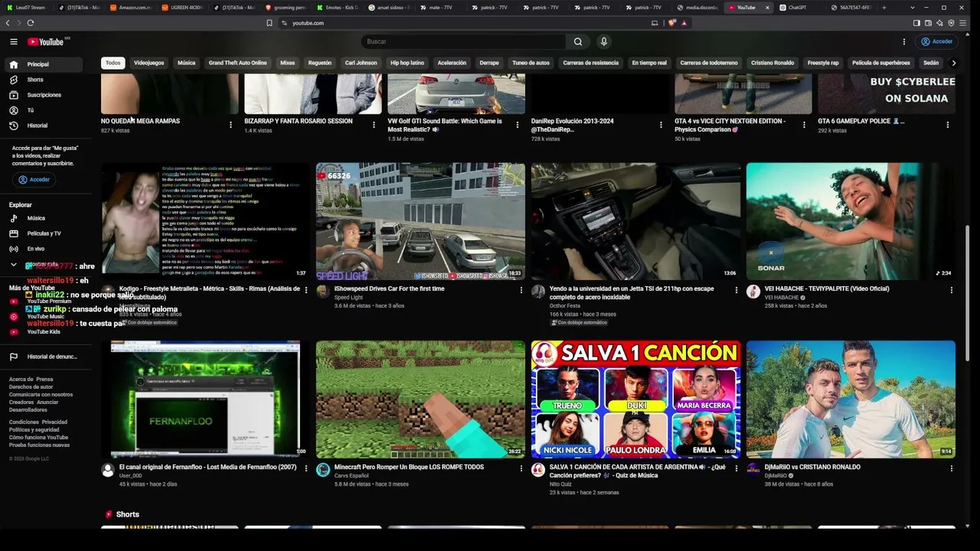The height and width of the screenshot is (551, 980).
Task: Select the Hip hop latino chip
Action: tap(407, 63)
